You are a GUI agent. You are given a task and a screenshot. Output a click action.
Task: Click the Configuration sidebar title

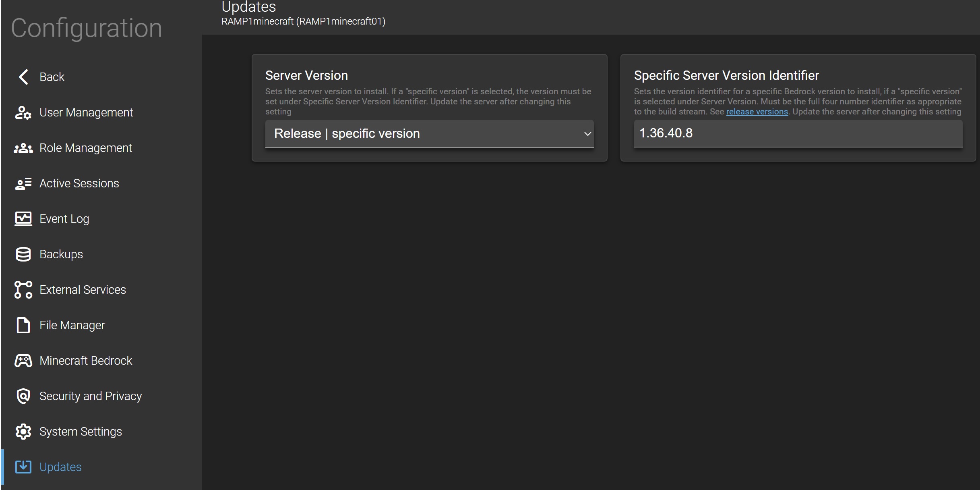[87, 28]
